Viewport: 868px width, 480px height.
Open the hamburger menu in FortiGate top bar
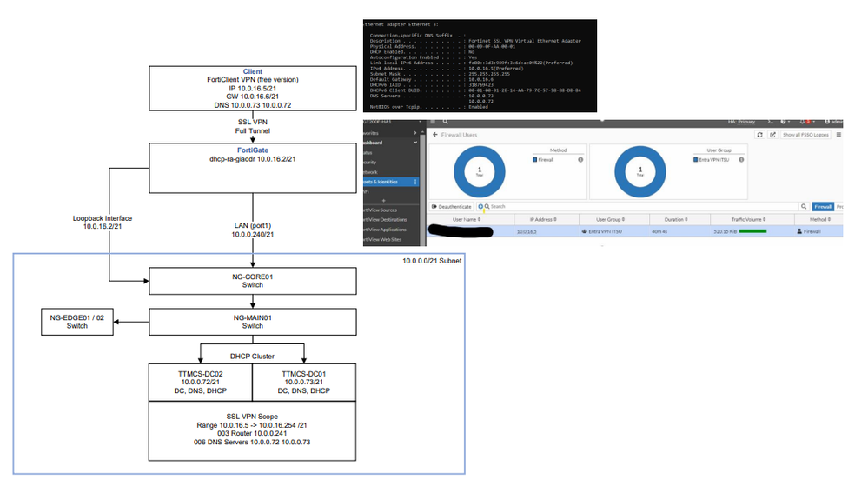pos(433,122)
